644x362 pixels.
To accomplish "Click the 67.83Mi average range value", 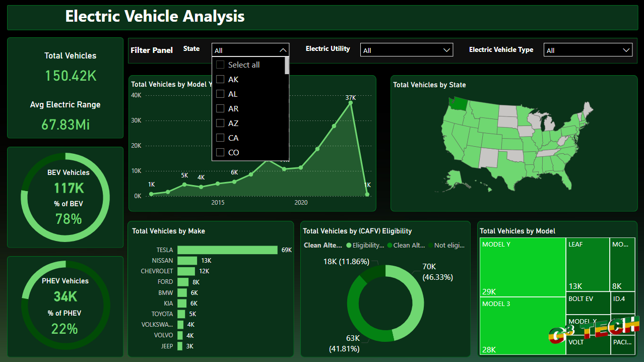I will tap(66, 125).
